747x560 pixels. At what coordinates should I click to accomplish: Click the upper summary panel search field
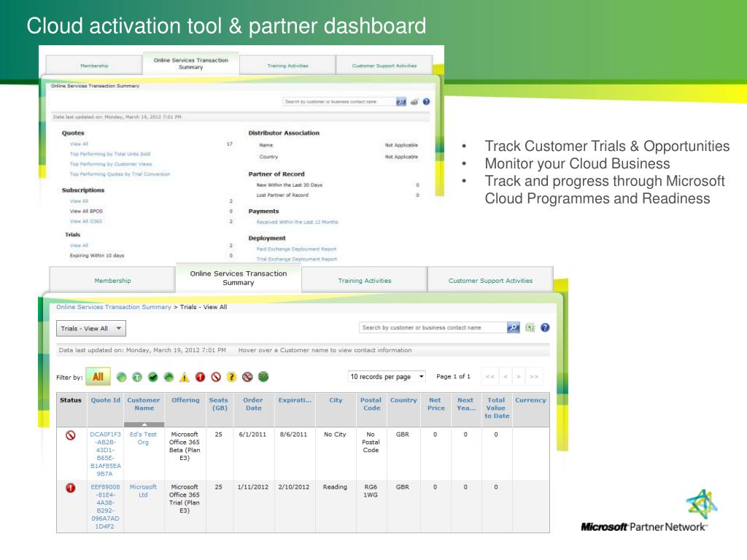point(340,101)
